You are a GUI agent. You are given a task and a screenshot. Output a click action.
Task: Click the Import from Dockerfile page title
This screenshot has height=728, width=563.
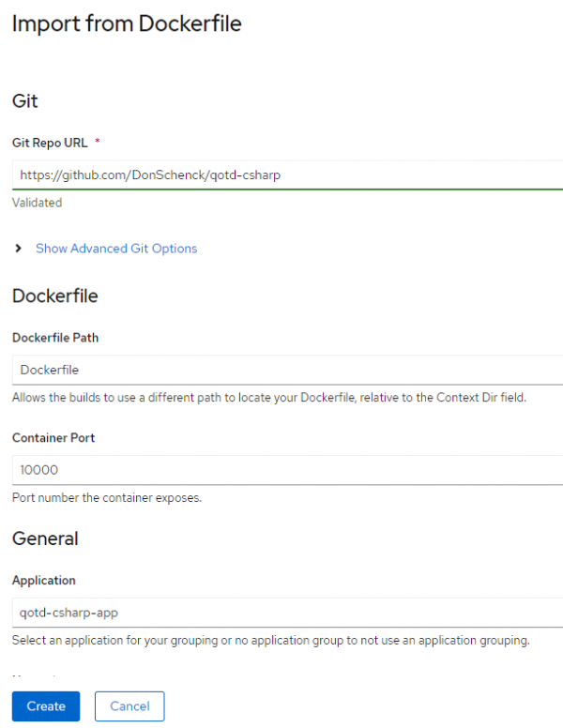click(x=127, y=24)
